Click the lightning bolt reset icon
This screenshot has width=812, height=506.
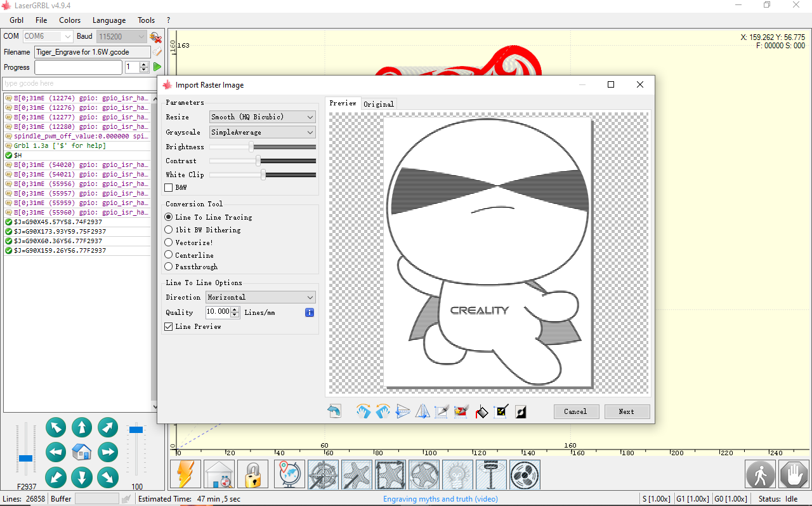tap(186, 474)
